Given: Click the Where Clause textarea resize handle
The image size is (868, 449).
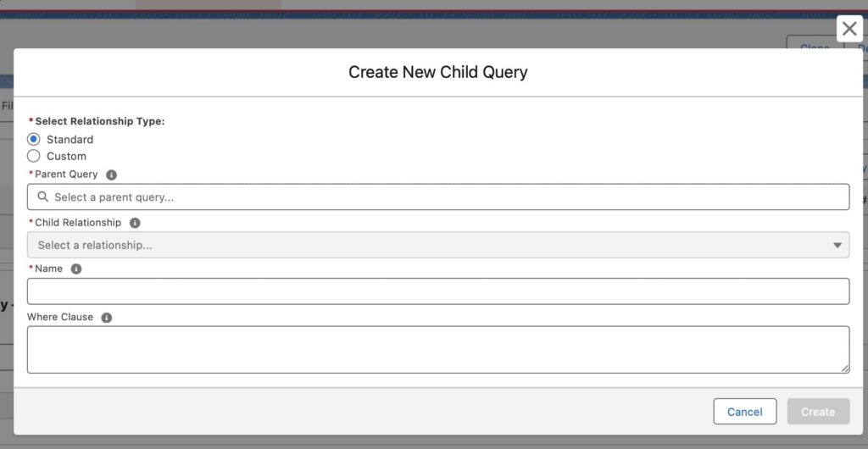Looking at the screenshot, I should tap(845, 369).
